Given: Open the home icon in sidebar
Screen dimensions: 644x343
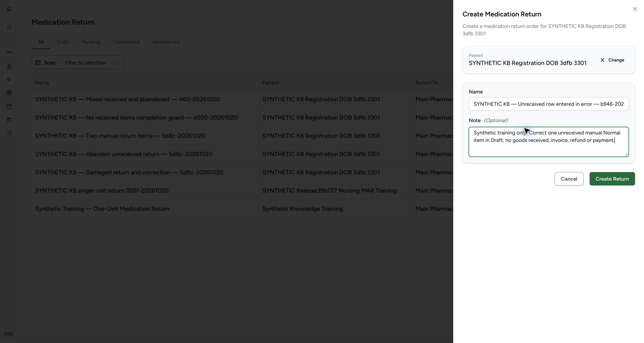Looking at the screenshot, I should pyautogui.click(x=9, y=9).
